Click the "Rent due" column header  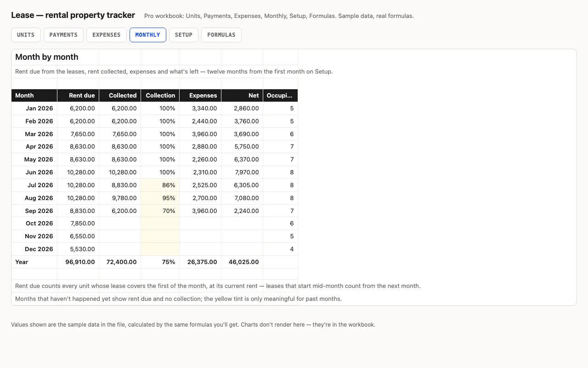coord(78,96)
